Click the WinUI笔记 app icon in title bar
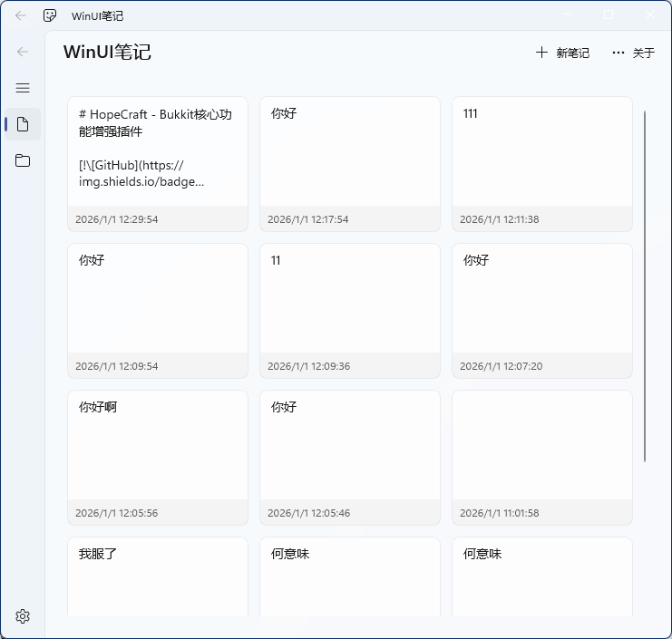Screen dimensions: 672x639 51,15
